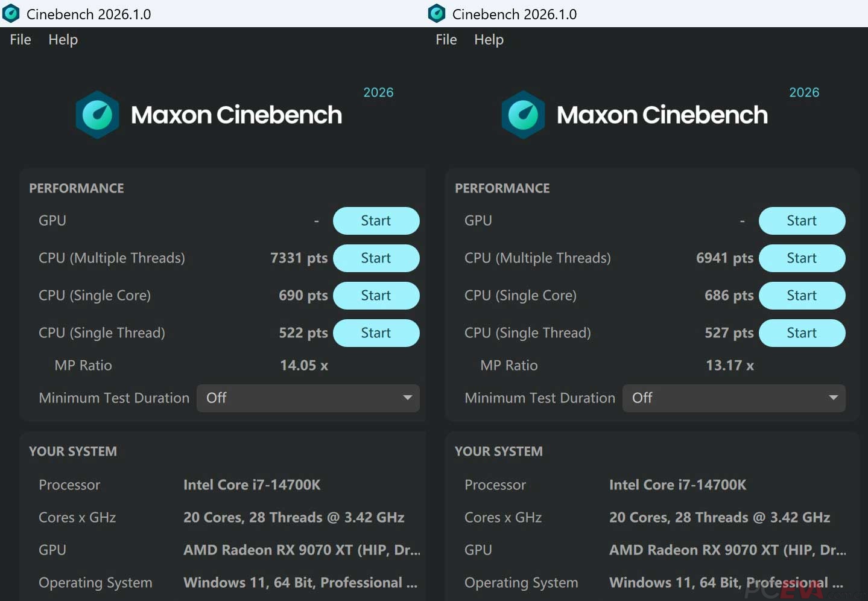The width and height of the screenshot is (868, 601).
Task: Click the 686 pts single core score
Action: click(x=729, y=296)
